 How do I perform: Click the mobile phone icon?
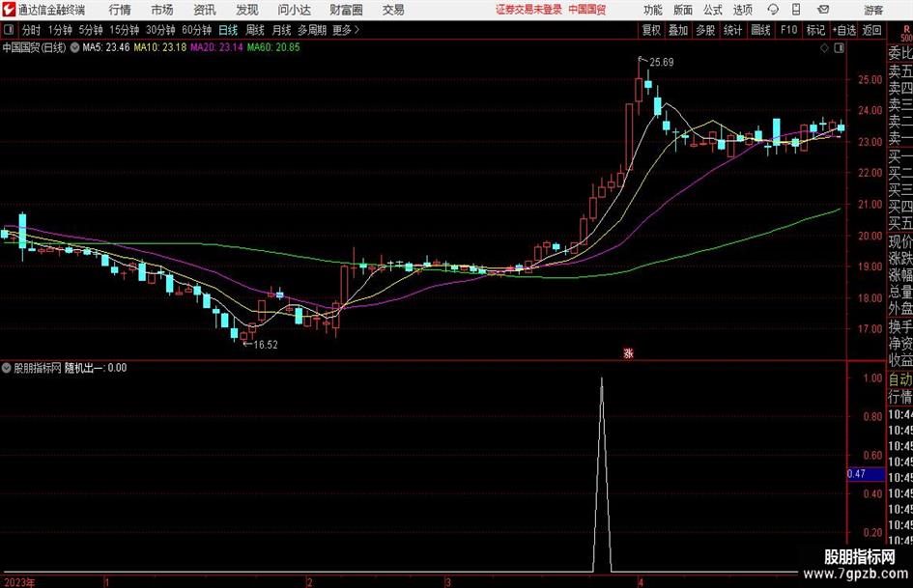pos(796,10)
